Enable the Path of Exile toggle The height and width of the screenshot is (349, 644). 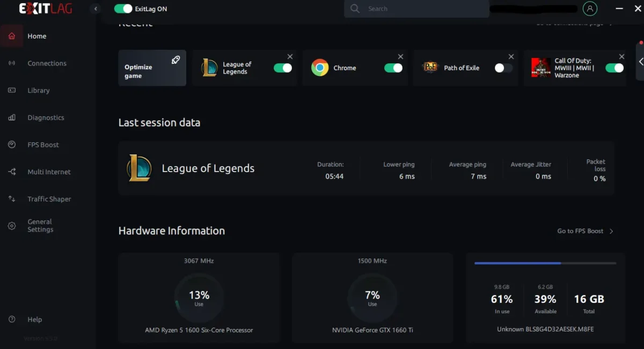pyautogui.click(x=503, y=68)
